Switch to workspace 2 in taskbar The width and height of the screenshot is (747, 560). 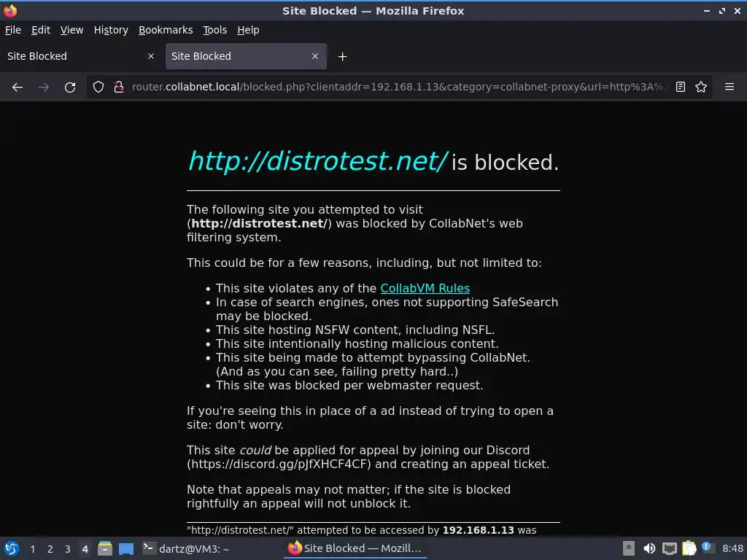(x=50, y=549)
